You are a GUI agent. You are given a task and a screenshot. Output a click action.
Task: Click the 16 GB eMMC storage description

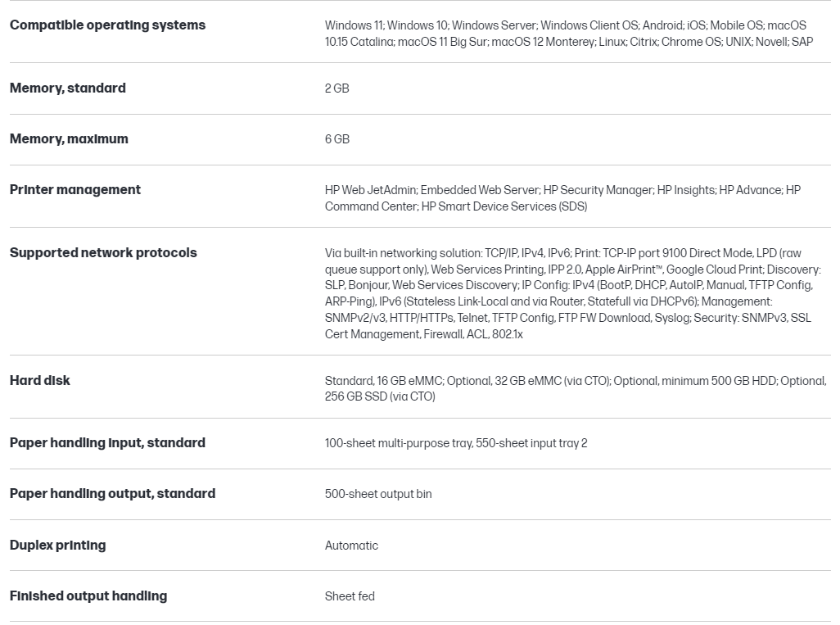click(575, 389)
